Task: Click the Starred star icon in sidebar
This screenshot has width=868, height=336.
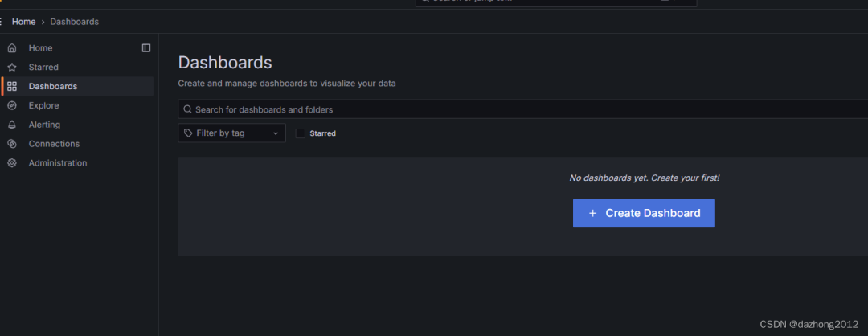Action: pos(11,67)
